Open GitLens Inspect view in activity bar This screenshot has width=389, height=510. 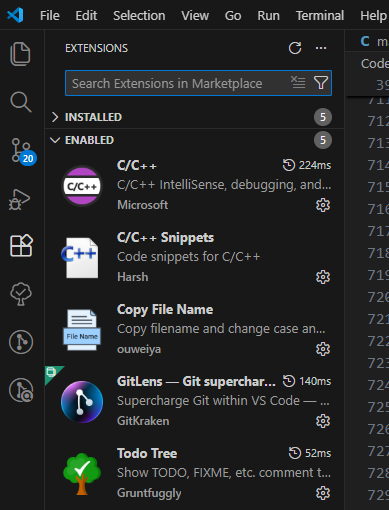(21, 390)
